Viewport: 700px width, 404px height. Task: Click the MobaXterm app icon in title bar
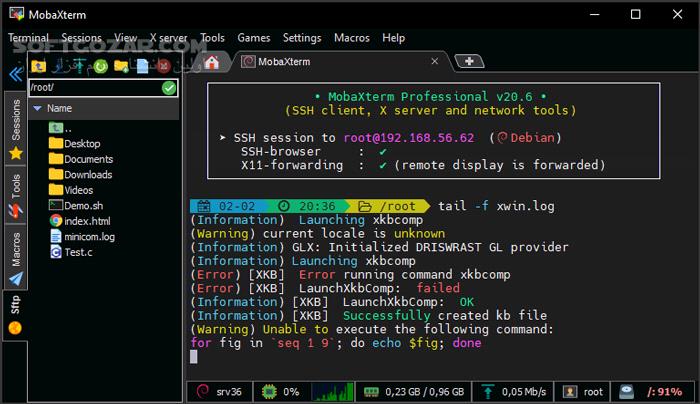tap(17, 14)
